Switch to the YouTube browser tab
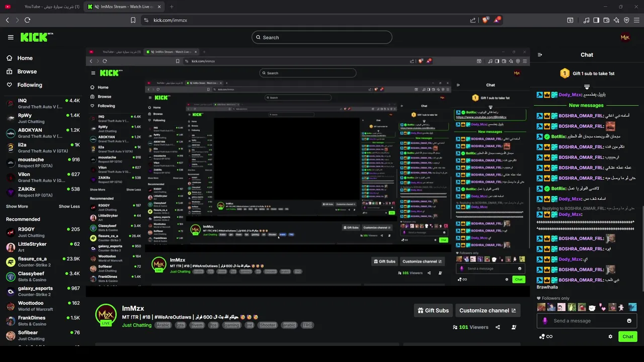 point(42,7)
